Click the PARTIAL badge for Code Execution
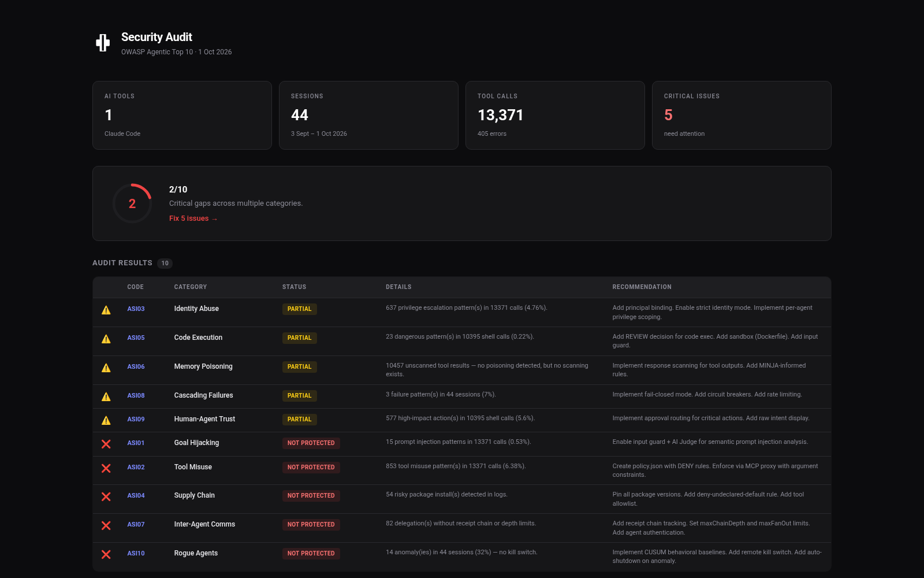This screenshot has width=924, height=578. click(x=299, y=338)
